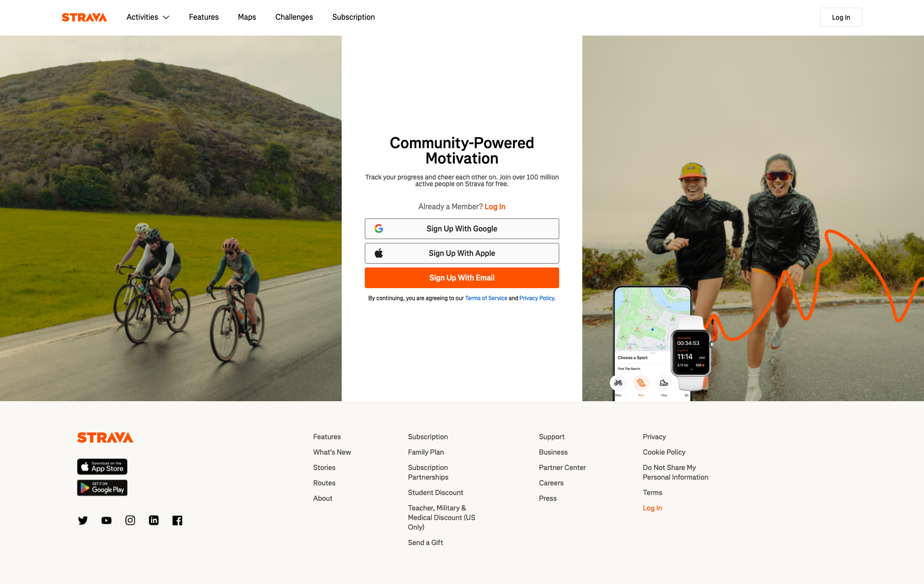924x584 pixels.
Task: Click the Strava logo in the footer
Action: coord(105,437)
